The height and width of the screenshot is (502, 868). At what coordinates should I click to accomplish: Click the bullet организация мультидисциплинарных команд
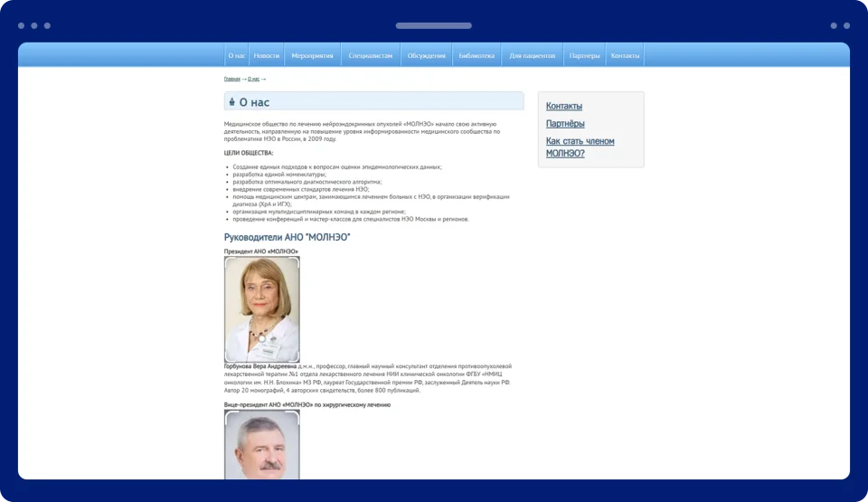point(319,212)
